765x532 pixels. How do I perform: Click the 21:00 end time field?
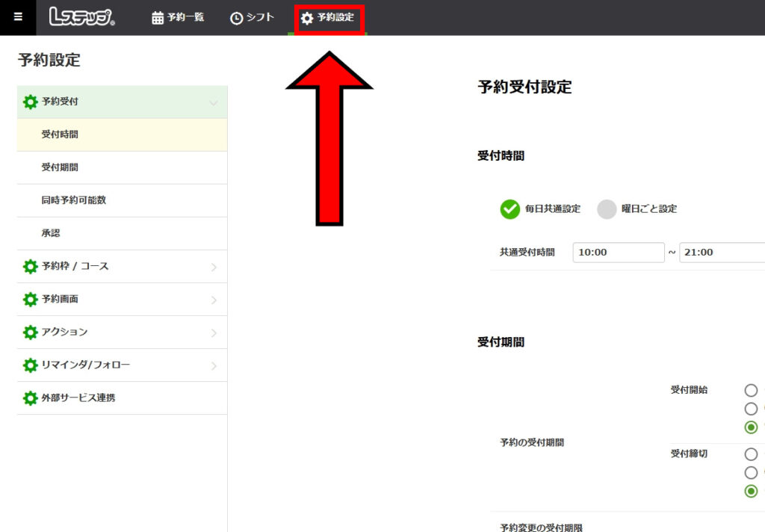pyautogui.click(x=722, y=253)
